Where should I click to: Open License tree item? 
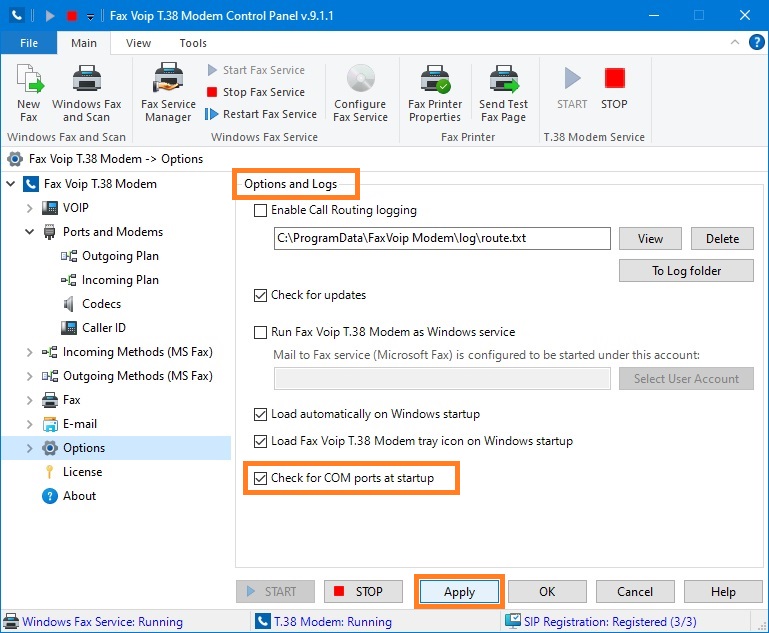(x=82, y=472)
